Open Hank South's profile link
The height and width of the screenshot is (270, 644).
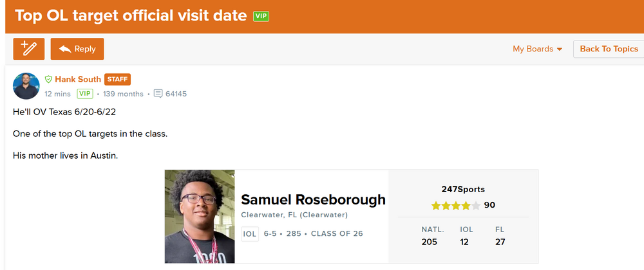tap(78, 80)
